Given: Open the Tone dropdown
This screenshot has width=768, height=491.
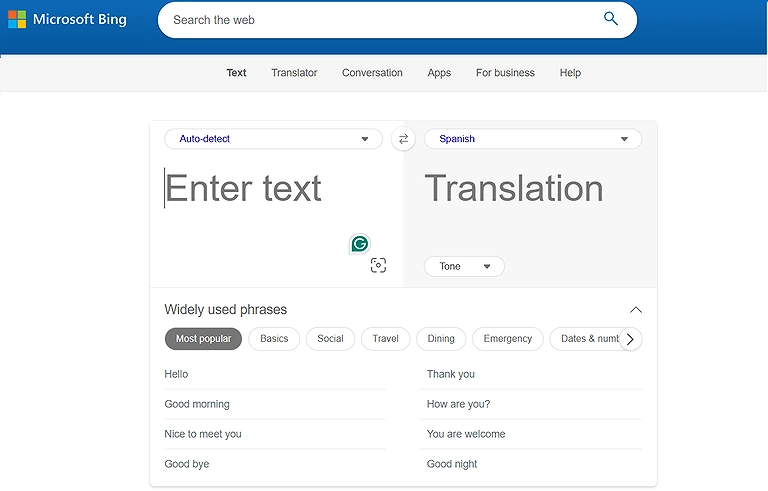Looking at the screenshot, I should [x=464, y=266].
